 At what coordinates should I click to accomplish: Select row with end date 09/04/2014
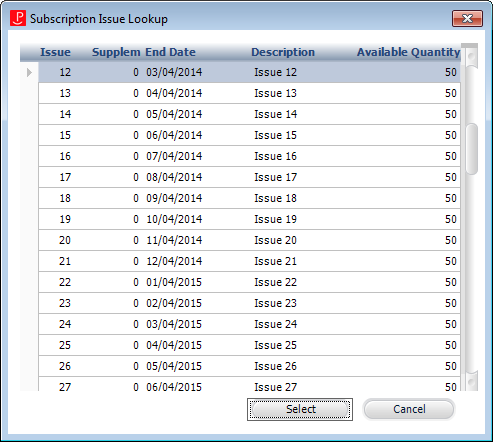[249, 198]
